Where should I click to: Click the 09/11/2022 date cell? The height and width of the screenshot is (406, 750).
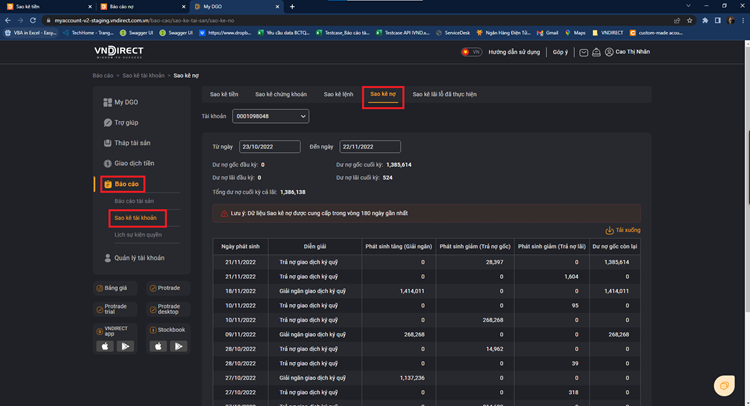tap(241, 335)
